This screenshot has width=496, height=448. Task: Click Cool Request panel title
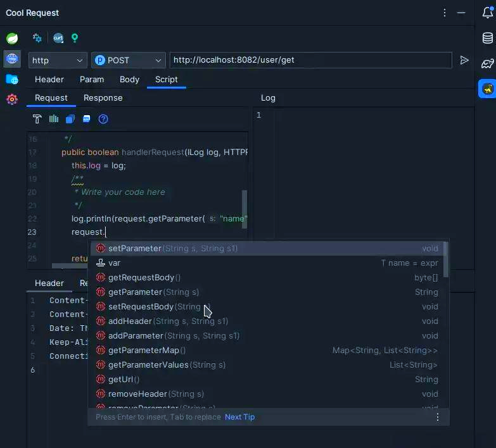point(32,13)
